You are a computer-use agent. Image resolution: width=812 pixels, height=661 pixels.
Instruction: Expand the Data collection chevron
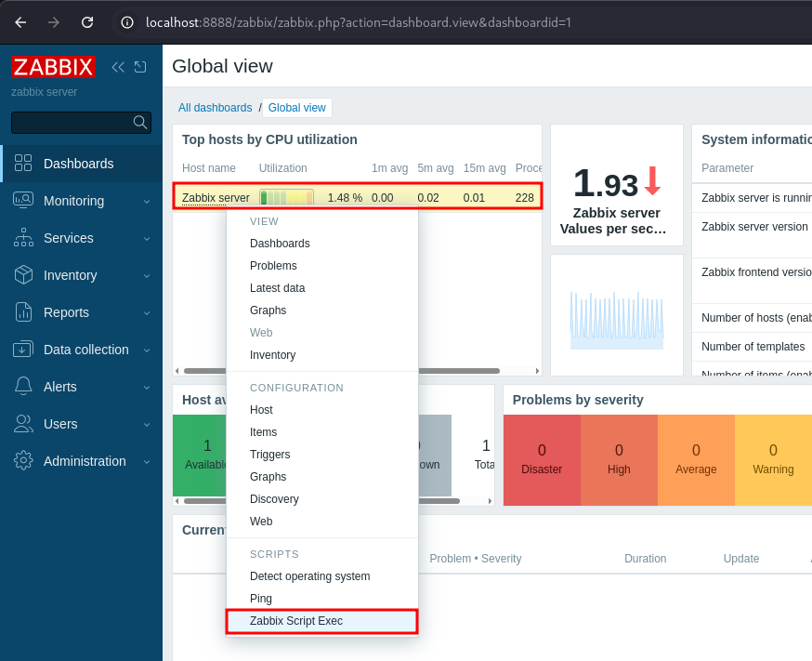tap(147, 350)
